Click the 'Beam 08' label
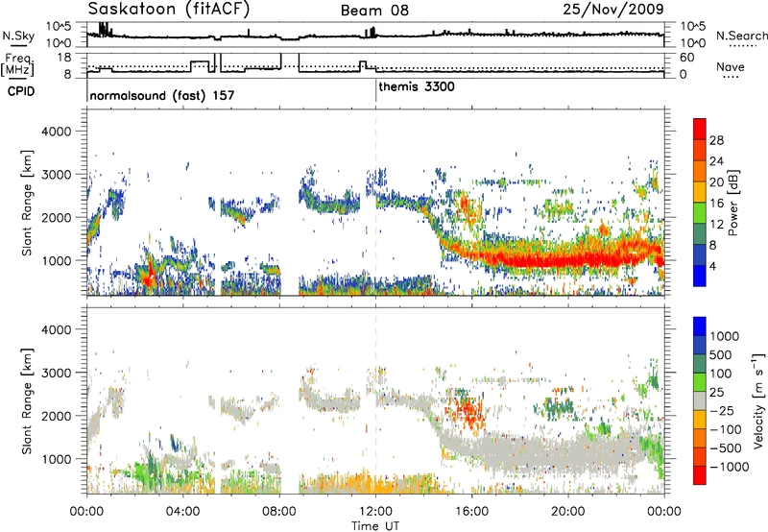The image size is (768, 532). (374, 11)
